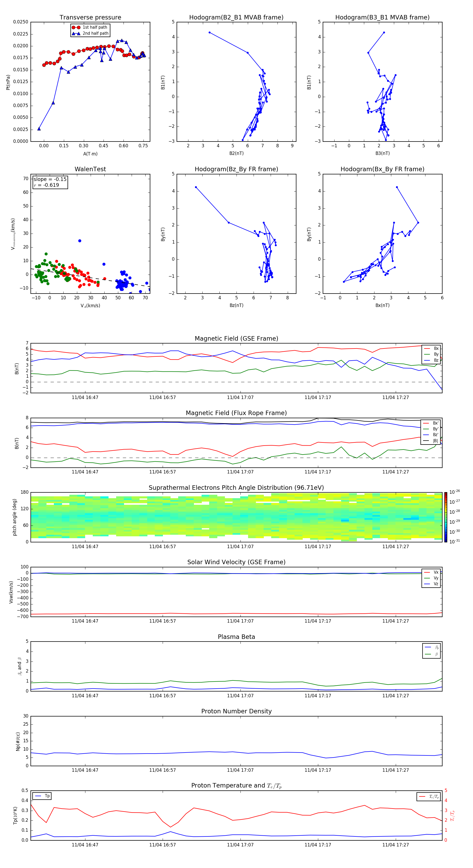Click the "−700" tick on solar wind axis
This screenshot has width=473, height=868.
(23, 617)
